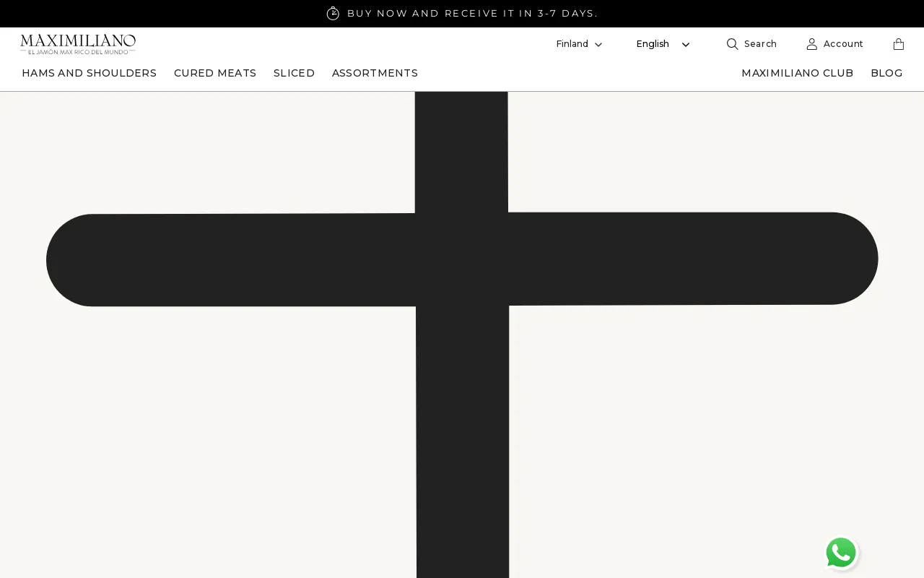Click the Maximiliano logo
The width and height of the screenshot is (924, 578).
tap(78, 44)
